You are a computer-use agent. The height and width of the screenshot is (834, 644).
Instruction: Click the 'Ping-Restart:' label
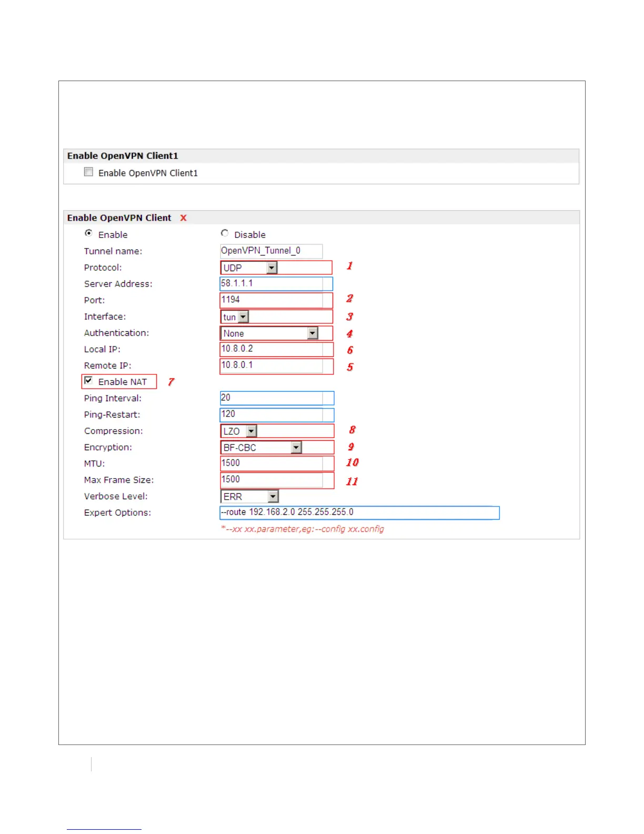112,415
